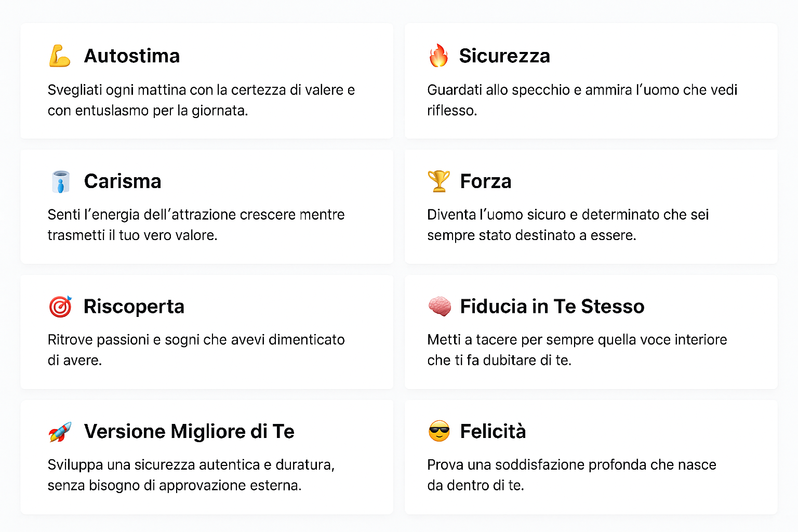Image resolution: width=798 pixels, height=532 pixels.
Task: Open the Fiducia in Te Stesso title
Action: tap(552, 307)
